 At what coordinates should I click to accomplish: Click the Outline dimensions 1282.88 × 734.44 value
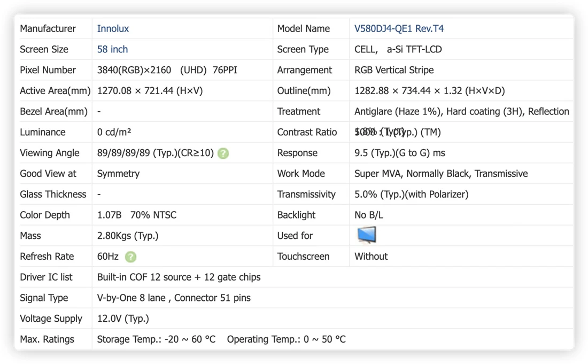tap(429, 91)
